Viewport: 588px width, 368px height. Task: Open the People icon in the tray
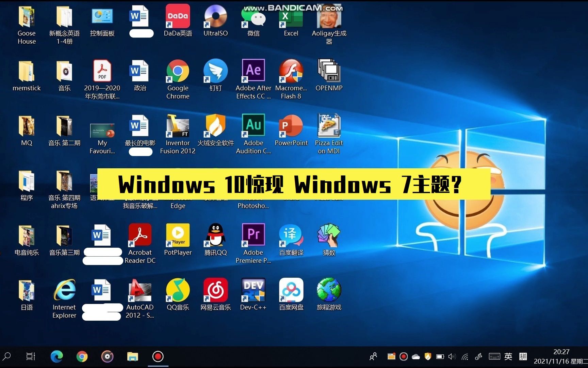373,356
